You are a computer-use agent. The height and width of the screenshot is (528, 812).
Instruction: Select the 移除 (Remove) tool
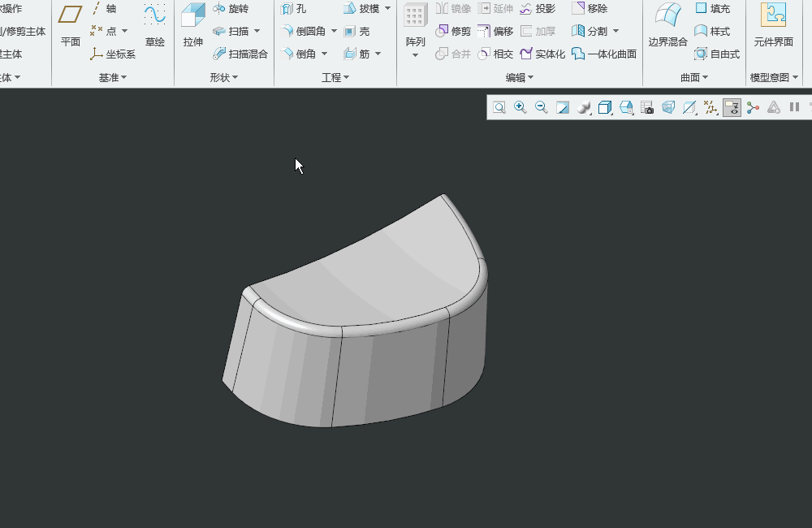[590, 9]
